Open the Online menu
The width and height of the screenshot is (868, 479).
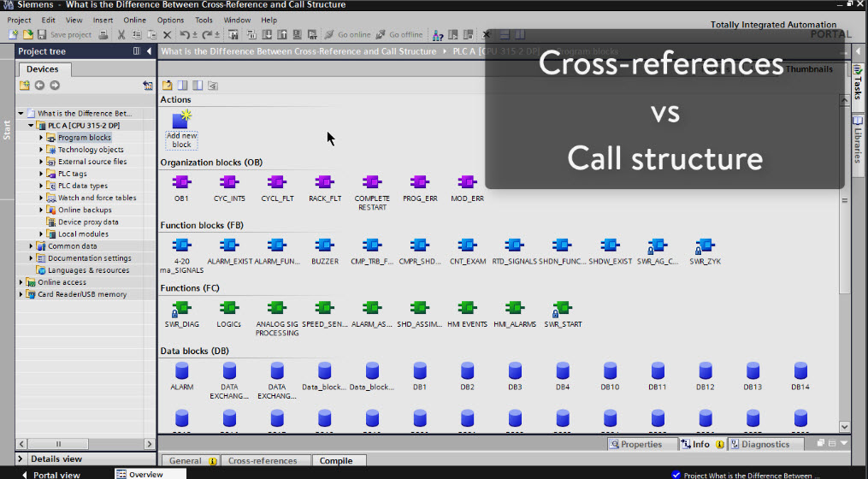click(134, 20)
